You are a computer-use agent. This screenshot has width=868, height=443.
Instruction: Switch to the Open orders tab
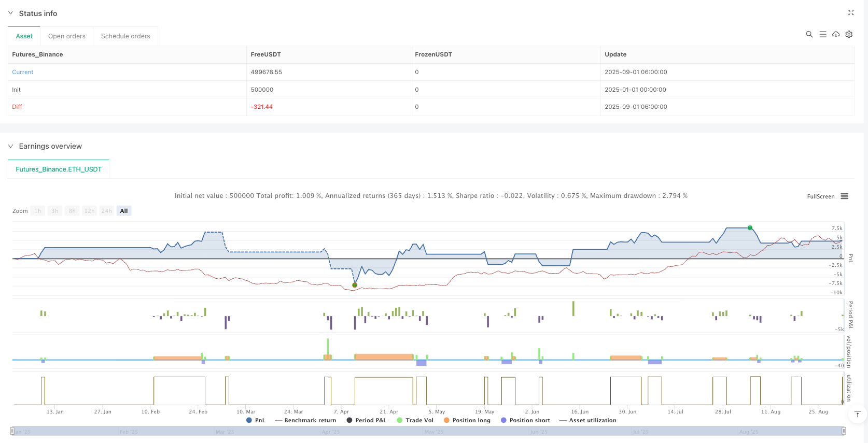point(67,36)
